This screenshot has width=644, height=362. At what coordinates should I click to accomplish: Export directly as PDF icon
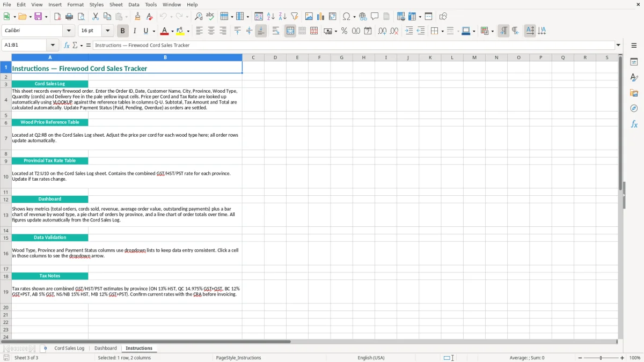pos(57,17)
